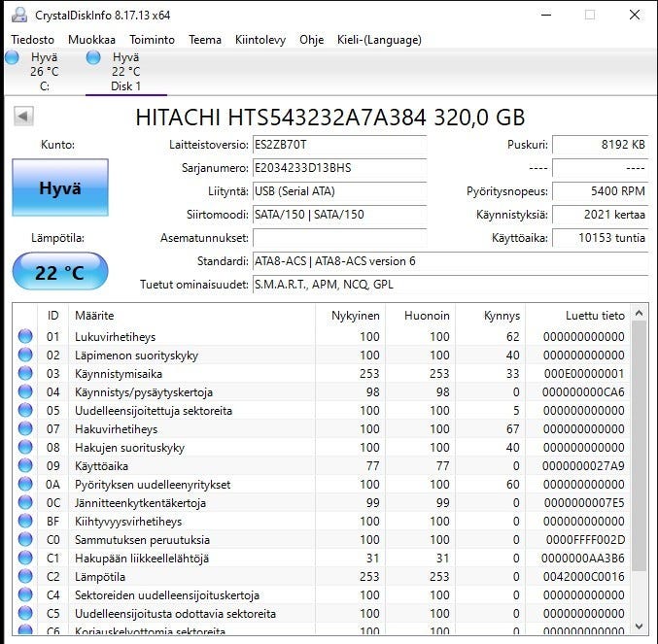Open the Kieli-(Language) menu
Viewport: 658px width, 644px height.
tap(379, 40)
